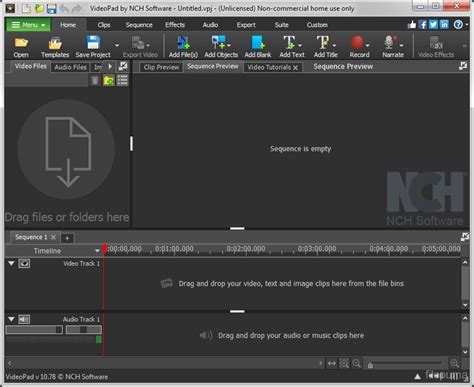This screenshot has width=474, height=387.
Task: Click the Open folder icon
Action: coord(21,43)
